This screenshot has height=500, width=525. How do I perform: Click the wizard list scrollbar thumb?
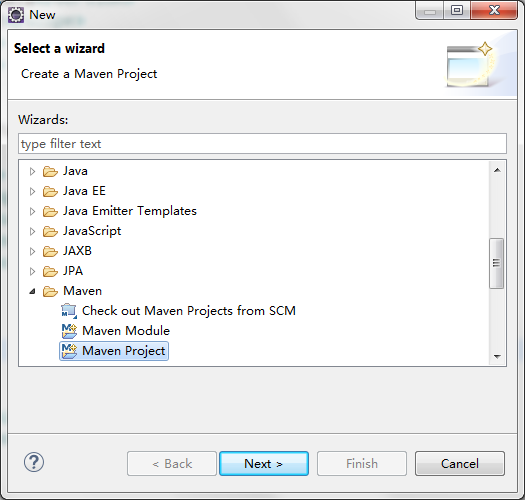click(497, 263)
